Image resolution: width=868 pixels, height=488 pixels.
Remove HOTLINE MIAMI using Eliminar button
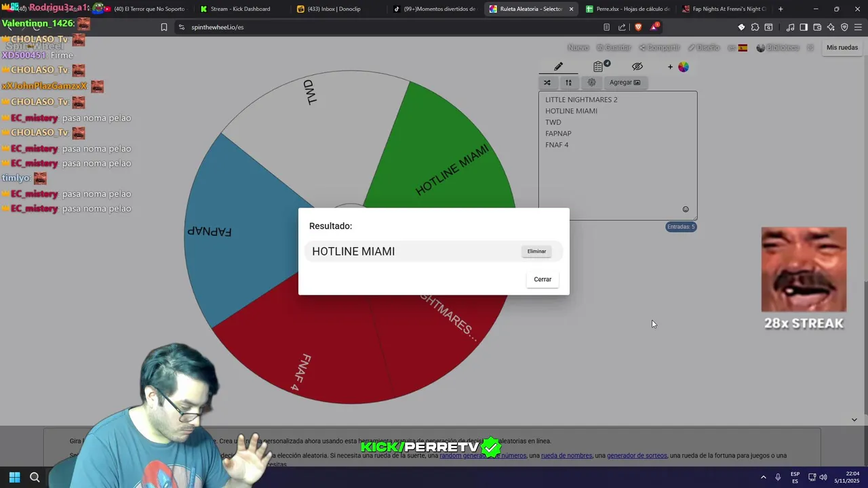[x=536, y=251]
